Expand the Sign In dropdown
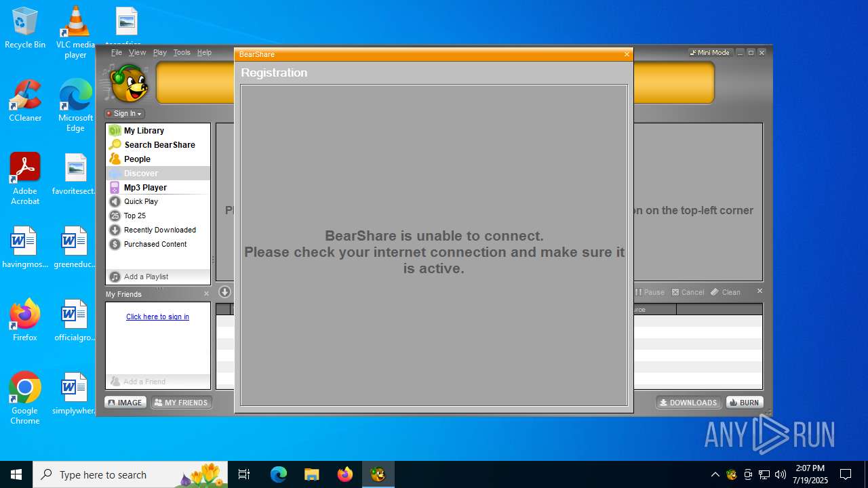Image resolution: width=868 pixels, height=488 pixels. 124,113
